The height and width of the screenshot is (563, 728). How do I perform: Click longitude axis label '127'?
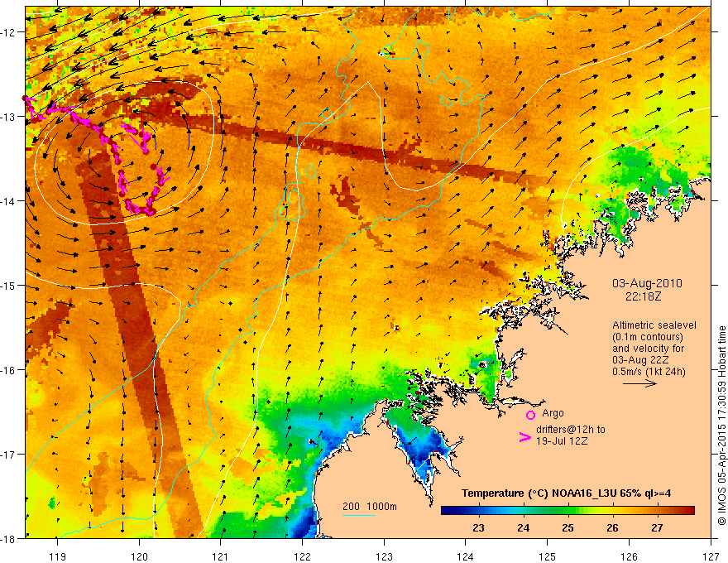(711, 556)
